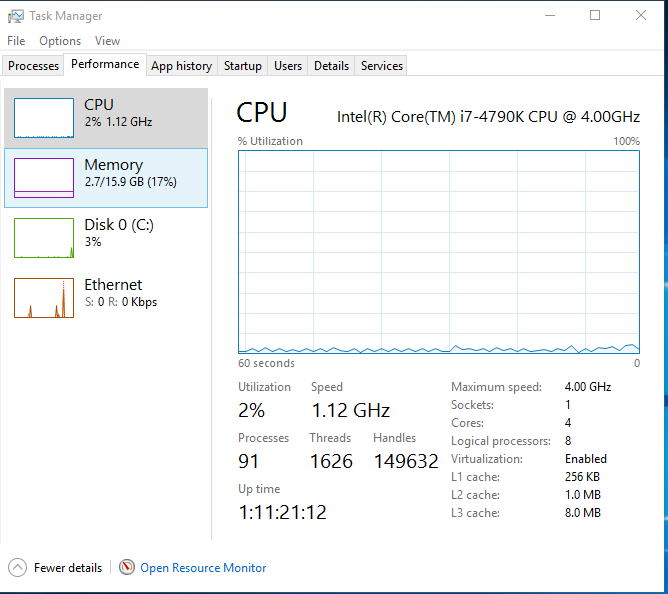
Task: Click the CPU sidebar text 2% 1.12 GHz
Action: coord(118,122)
